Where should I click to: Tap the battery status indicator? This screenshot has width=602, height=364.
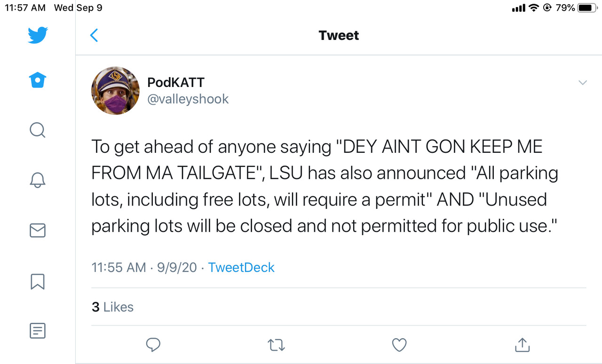coord(586,8)
